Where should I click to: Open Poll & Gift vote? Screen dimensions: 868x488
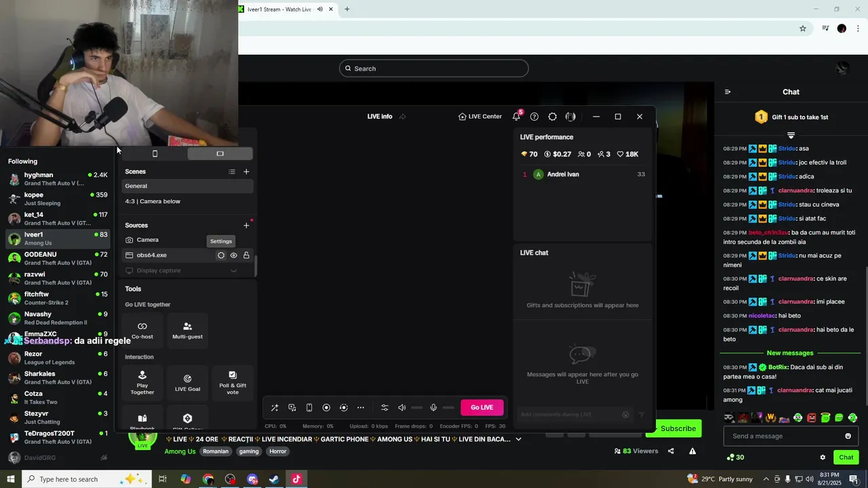point(233,383)
